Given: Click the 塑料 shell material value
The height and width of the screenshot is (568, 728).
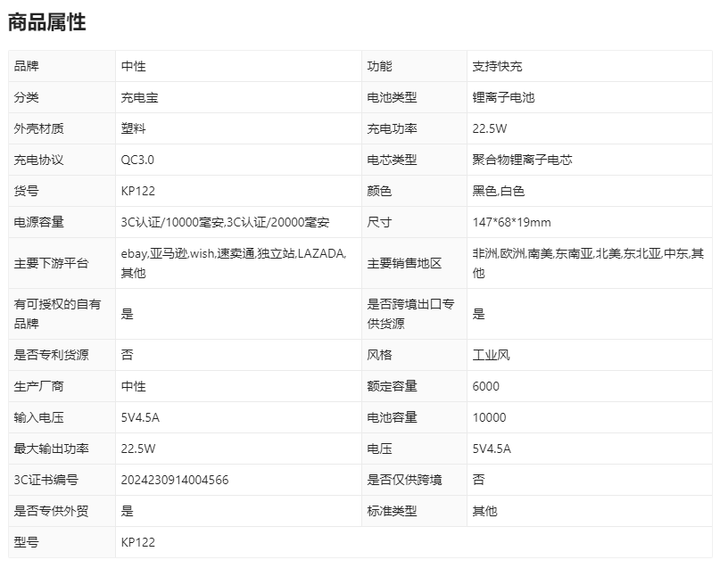Looking at the screenshot, I should click(x=133, y=128).
